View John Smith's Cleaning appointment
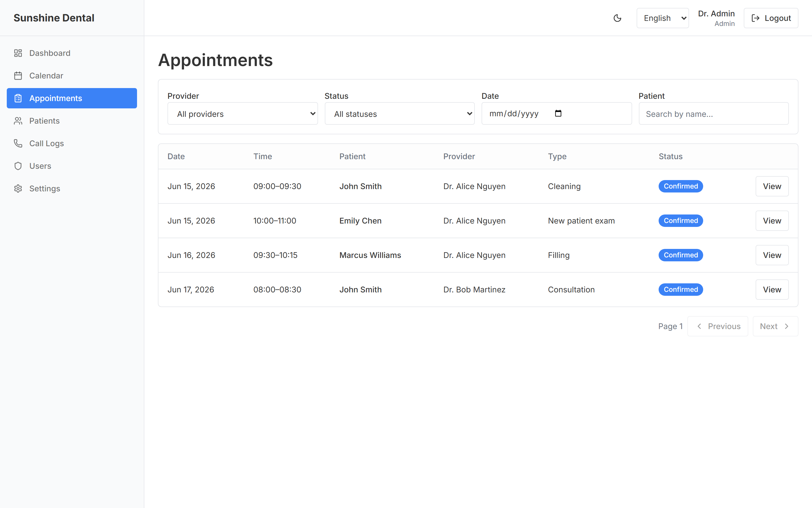This screenshot has width=812, height=508. coord(772,186)
